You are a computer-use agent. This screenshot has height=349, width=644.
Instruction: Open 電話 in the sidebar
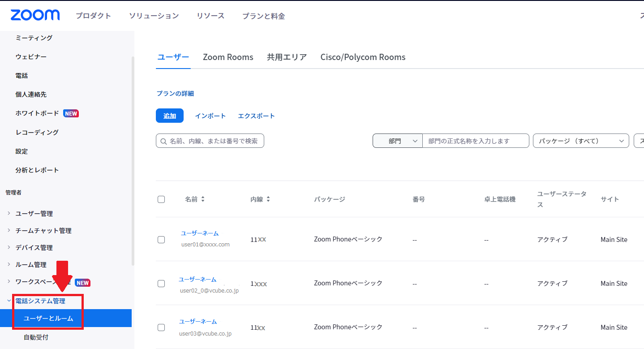(21, 76)
